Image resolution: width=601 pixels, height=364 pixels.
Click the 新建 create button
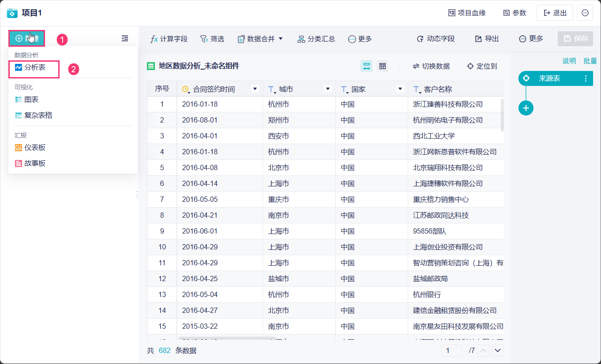pos(26,38)
